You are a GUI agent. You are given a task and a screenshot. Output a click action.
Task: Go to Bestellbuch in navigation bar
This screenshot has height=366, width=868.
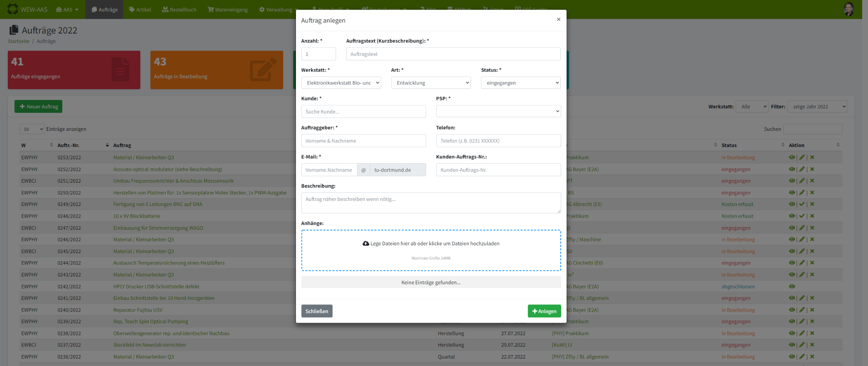(179, 9)
